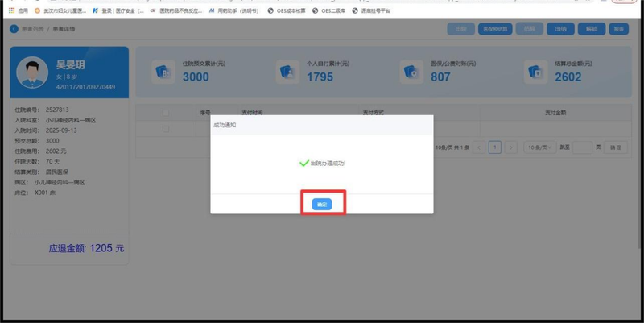Click the 报表 button

pyautogui.click(x=618, y=29)
